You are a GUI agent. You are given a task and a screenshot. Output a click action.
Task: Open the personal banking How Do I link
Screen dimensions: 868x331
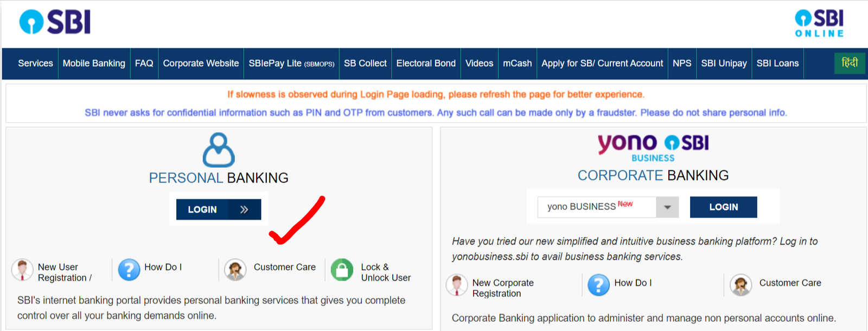point(163,267)
